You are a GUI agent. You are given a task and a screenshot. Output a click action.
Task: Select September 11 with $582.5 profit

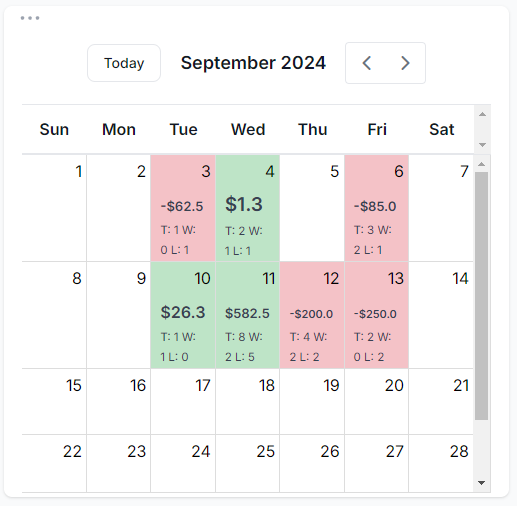click(248, 315)
